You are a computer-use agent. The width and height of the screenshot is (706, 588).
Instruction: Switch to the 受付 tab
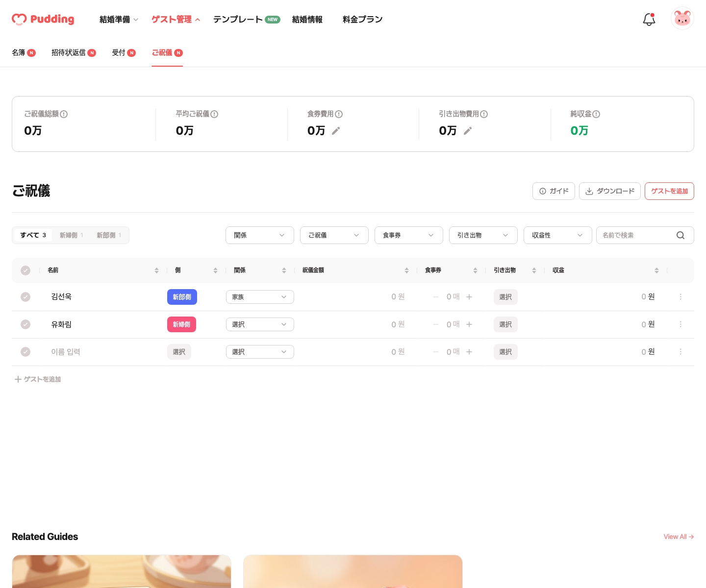coord(124,52)
